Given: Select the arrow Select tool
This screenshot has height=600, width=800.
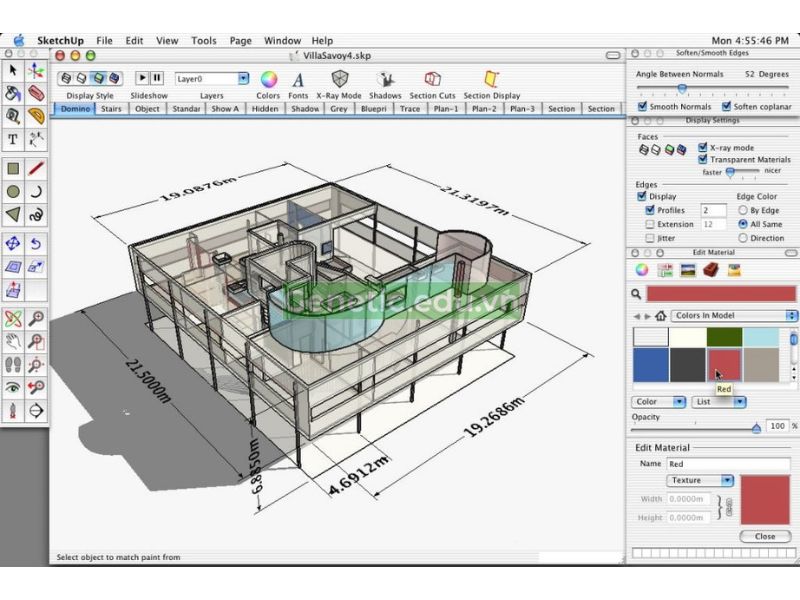Looking at the screenshot, I should pyautogui.click(x=13, y=70).
